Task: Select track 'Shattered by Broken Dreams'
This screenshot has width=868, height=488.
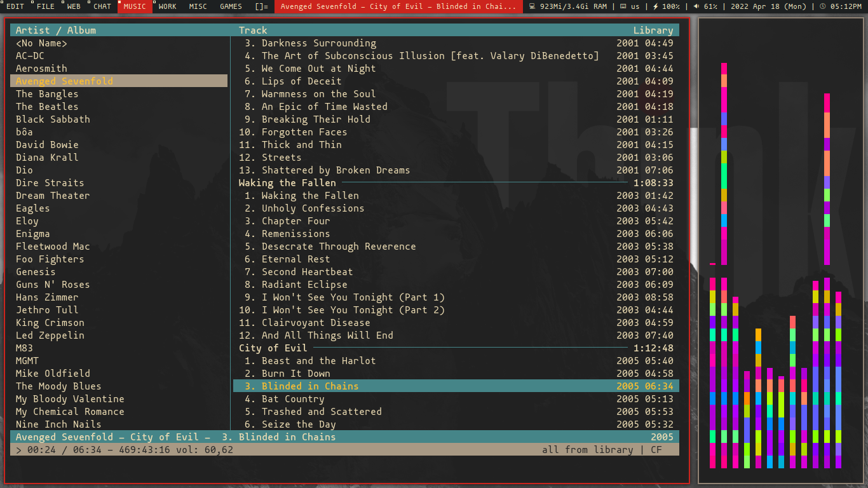Action: (456, 170)
